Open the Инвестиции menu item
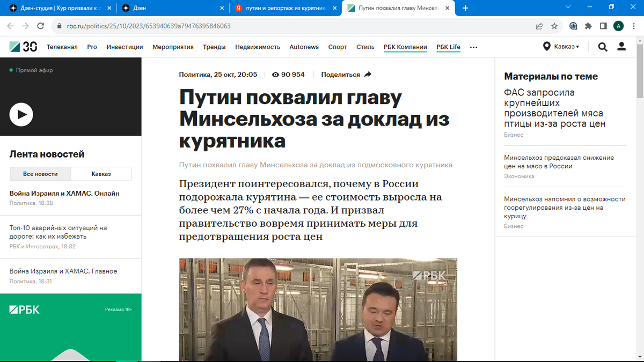Viewport: 644px width, 362px height. pyautogui.click(x=125, y=47)
